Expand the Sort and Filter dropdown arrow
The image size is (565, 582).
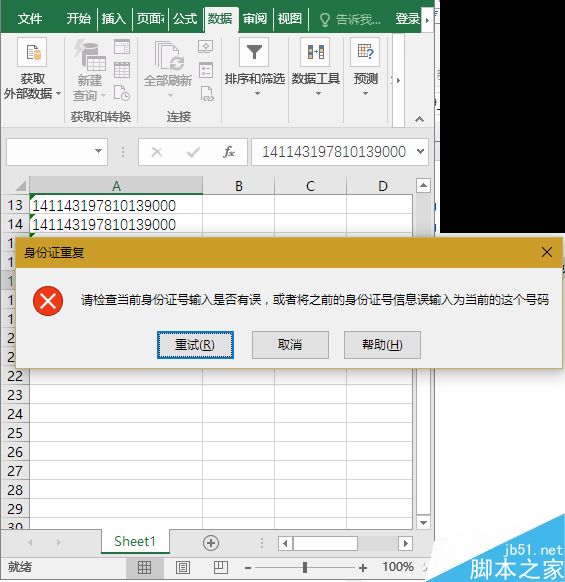tap(257, 94)
